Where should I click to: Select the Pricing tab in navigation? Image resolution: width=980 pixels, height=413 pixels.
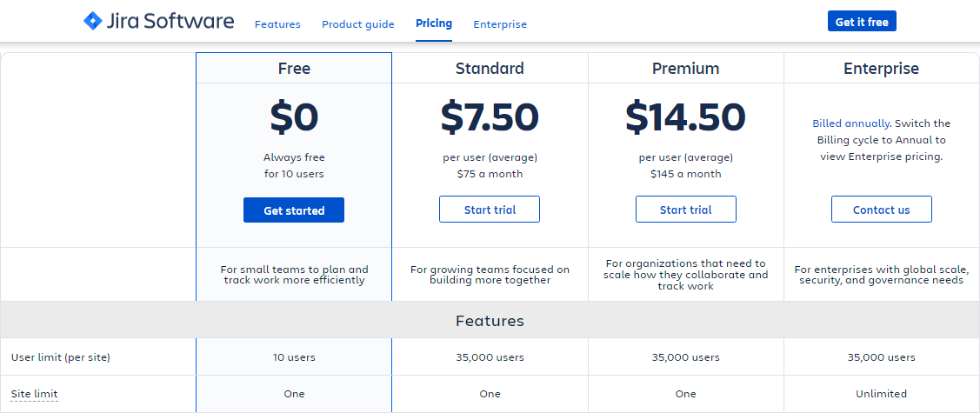tap(434, 23)
